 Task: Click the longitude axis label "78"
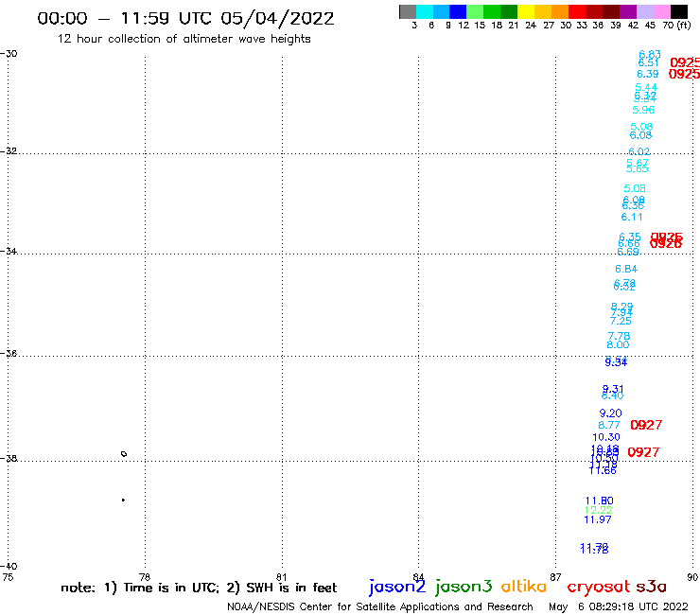[x=145, y=577]
